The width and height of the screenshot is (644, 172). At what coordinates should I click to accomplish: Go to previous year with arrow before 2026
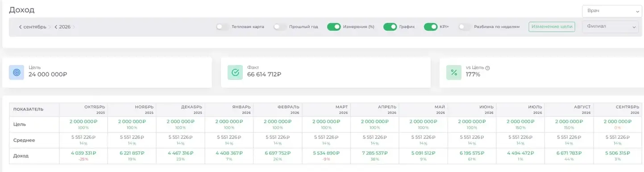pos(56,27)
